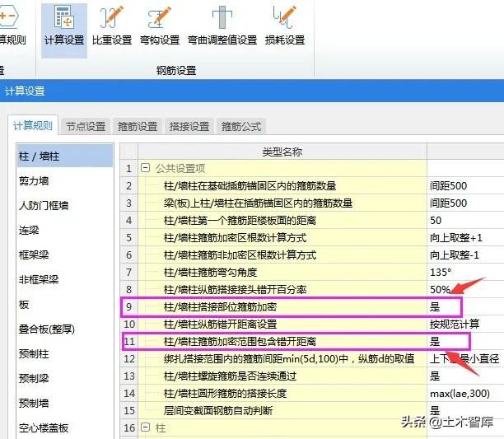This screenshot has height=439, width=504.
Task: Select row 柱/墙柱圆形箍筋的搭接长度
Action: coord(282,394)
